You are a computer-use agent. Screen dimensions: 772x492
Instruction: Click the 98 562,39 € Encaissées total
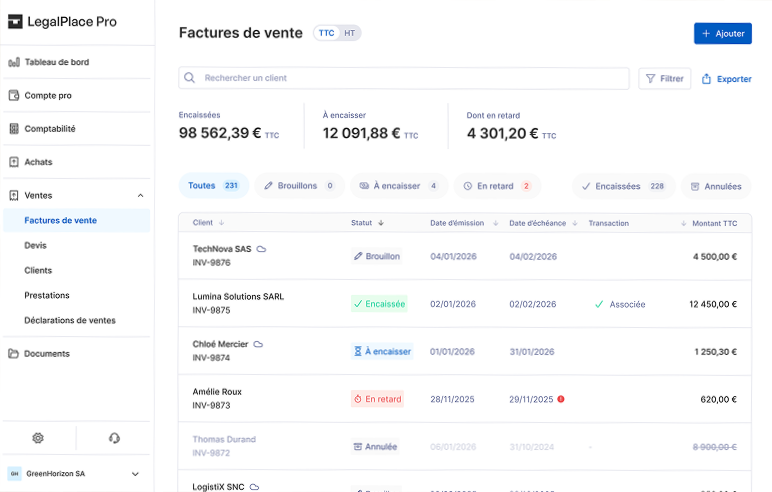(x=220, y=133)
